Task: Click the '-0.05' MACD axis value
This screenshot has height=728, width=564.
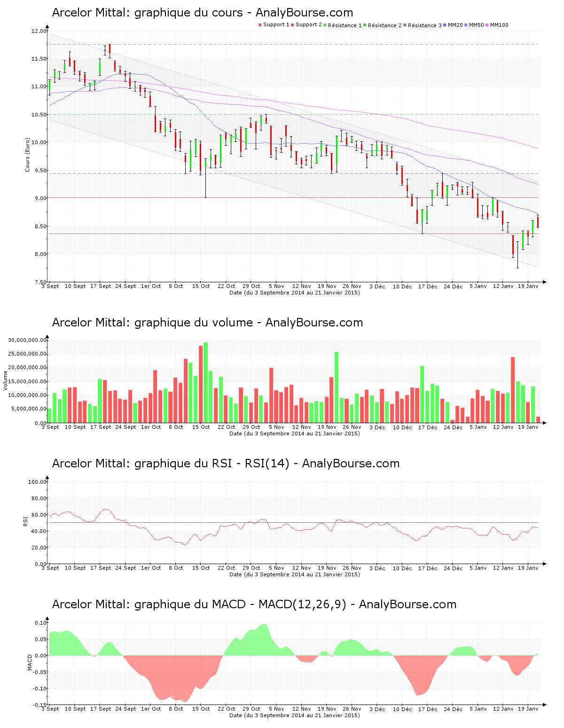Action: click(x=40, y=672)
